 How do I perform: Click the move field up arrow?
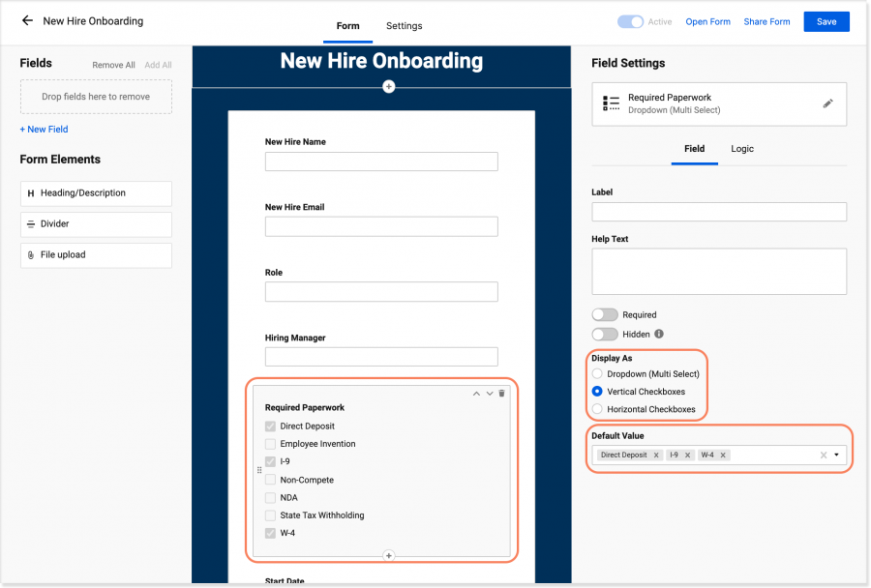476,393
